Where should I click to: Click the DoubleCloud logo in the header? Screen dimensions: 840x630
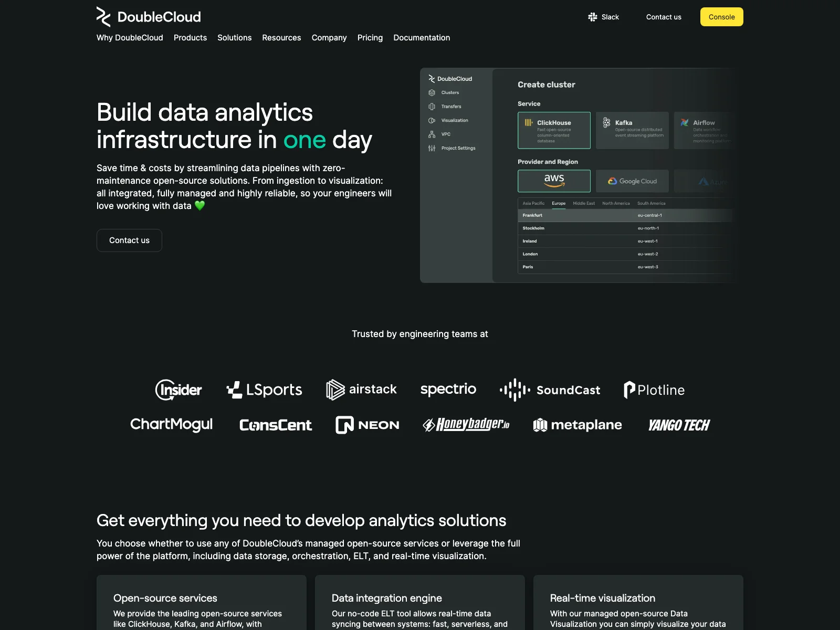point(149,17)
